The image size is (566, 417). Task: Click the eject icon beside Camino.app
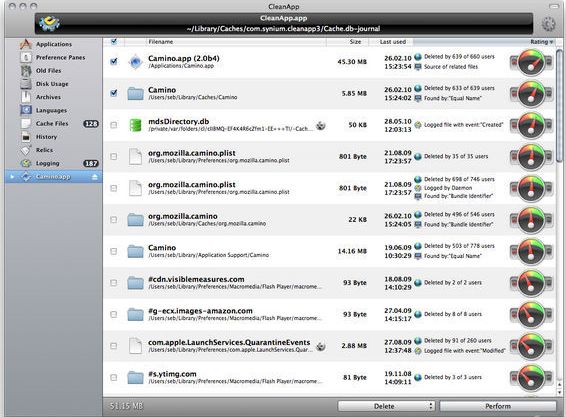[x=95, y=177]
